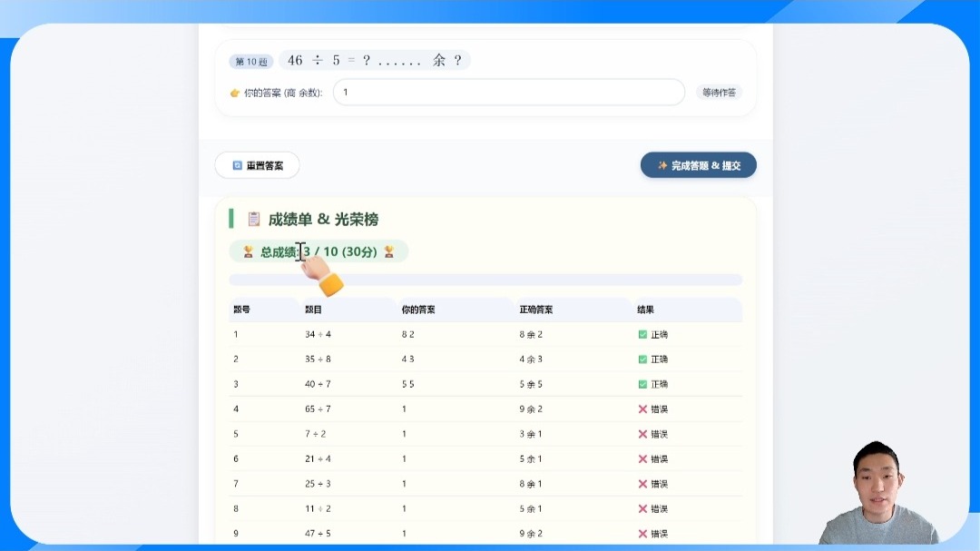Image resolution: width=980 pixels, height=551 pixels.
Task: Click correct answer 4 余 3 cell
Action: point(531,359)
